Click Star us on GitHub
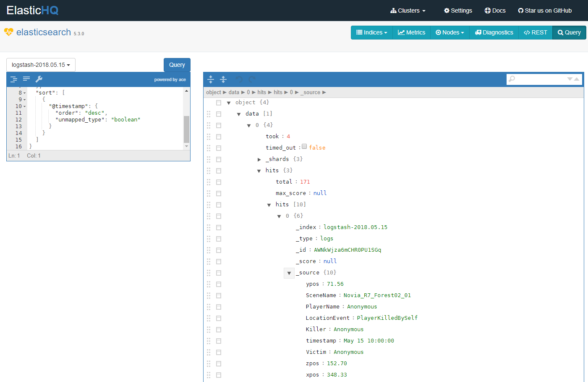This screenshot has height=382, width=588. tap(545, 11)
